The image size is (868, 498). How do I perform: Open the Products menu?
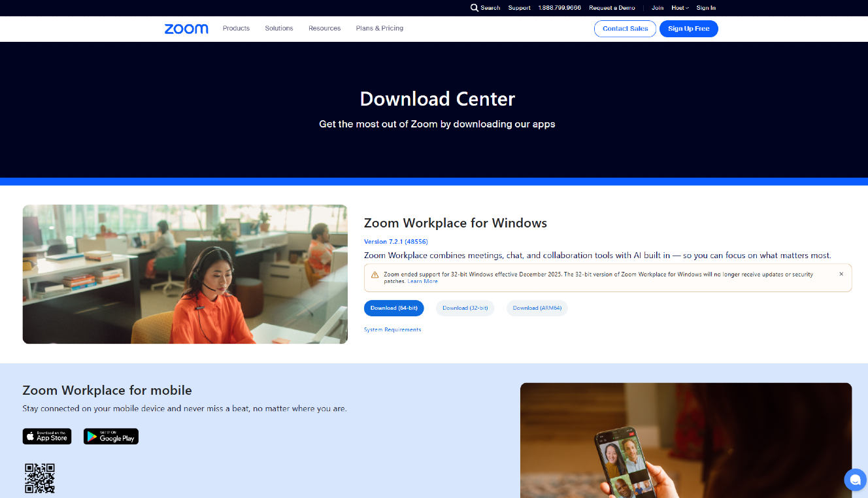point(236,28)
